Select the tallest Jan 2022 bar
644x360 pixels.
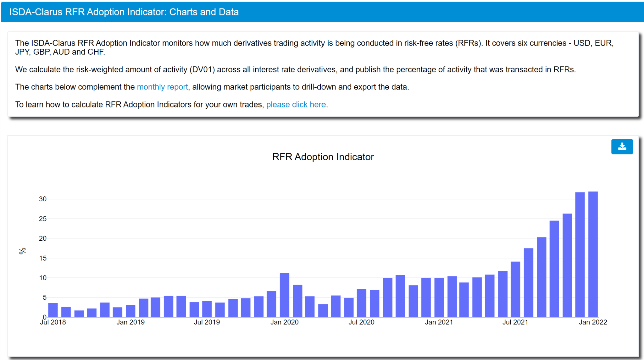tap(593, 251)
